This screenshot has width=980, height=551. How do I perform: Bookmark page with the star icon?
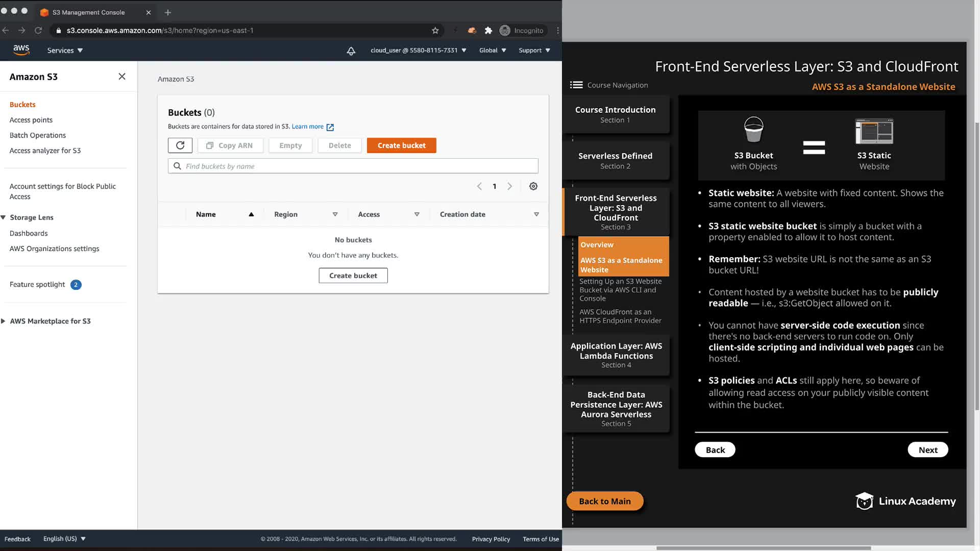coord(435,31)
